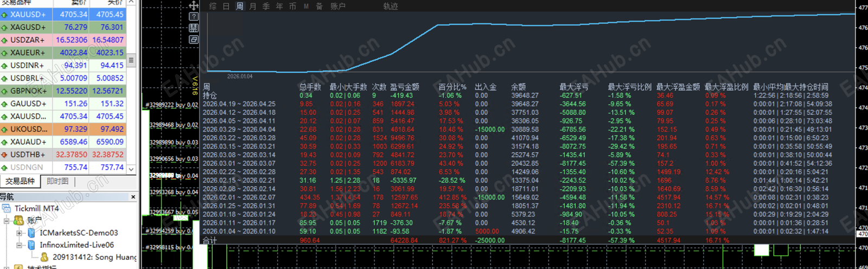Click XAUUSD+ bid price 4705.34 in top row
Screen dimensions: 868x269
click(x=73, y=15)
